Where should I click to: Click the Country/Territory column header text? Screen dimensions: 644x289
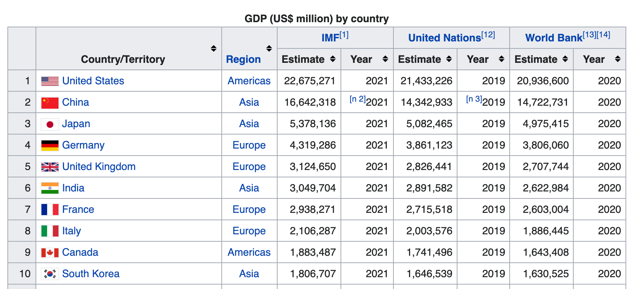[x=123, y=59]
